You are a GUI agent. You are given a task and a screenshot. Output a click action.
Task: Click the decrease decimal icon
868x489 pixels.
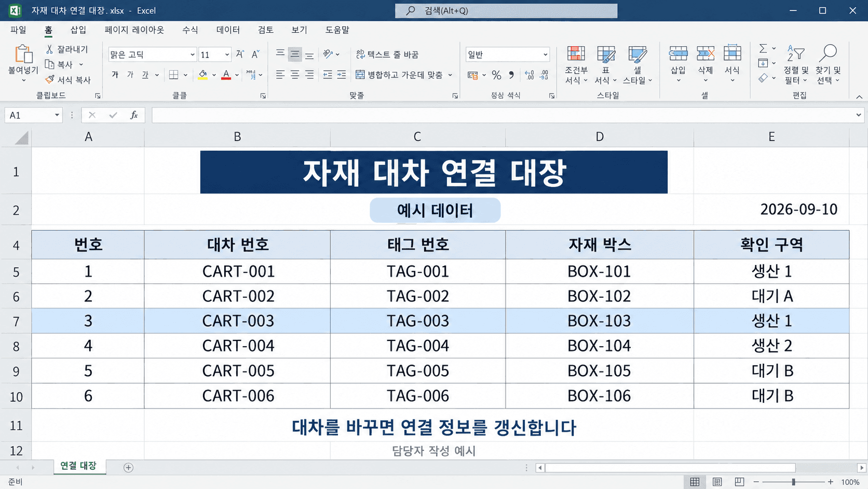pos(544,75)
